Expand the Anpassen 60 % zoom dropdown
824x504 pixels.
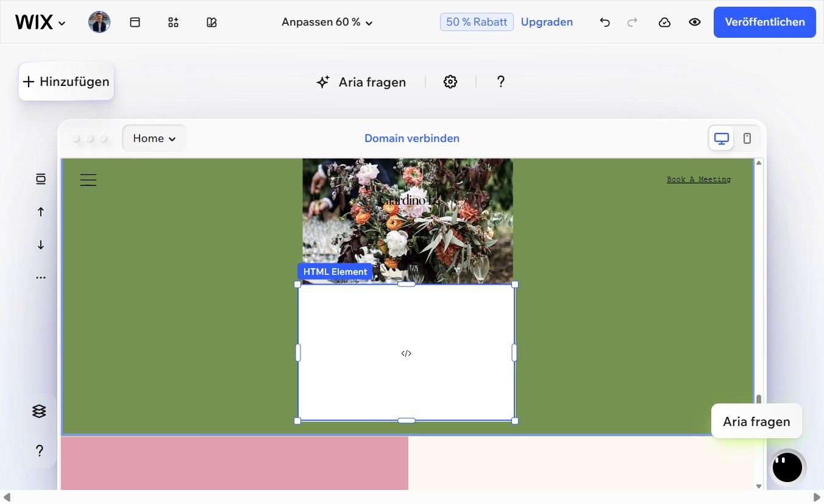tap(327, 23)
